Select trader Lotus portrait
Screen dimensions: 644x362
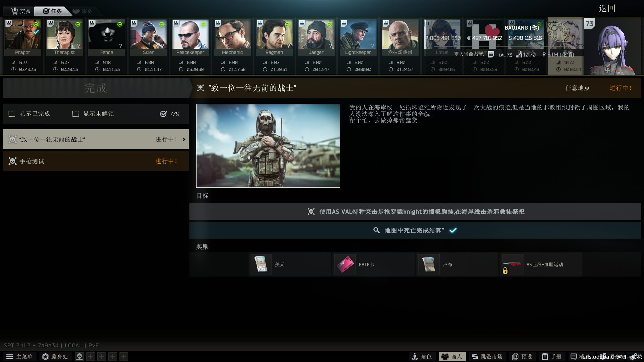coord(442,34)
